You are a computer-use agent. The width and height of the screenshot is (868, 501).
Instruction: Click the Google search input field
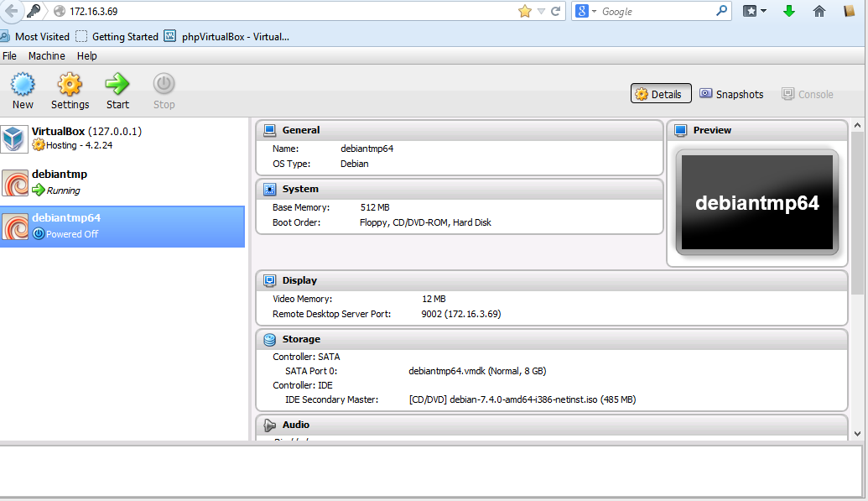(x=657, y=11)
